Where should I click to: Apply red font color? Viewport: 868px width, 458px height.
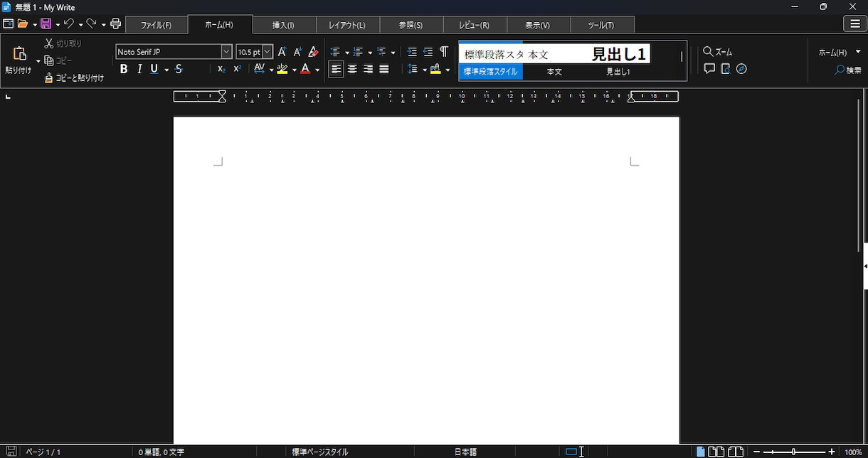[x=305, y=69]
